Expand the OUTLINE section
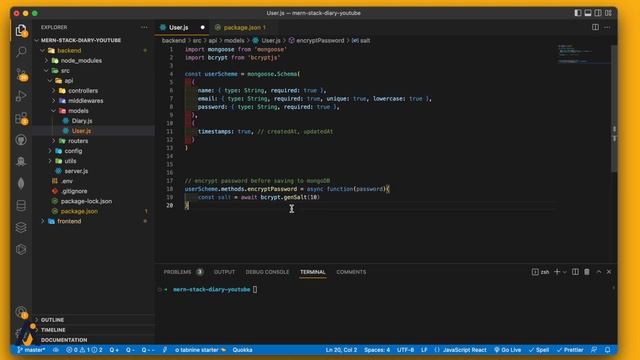This screenshot has height=360, width=640. coord(93,320)
